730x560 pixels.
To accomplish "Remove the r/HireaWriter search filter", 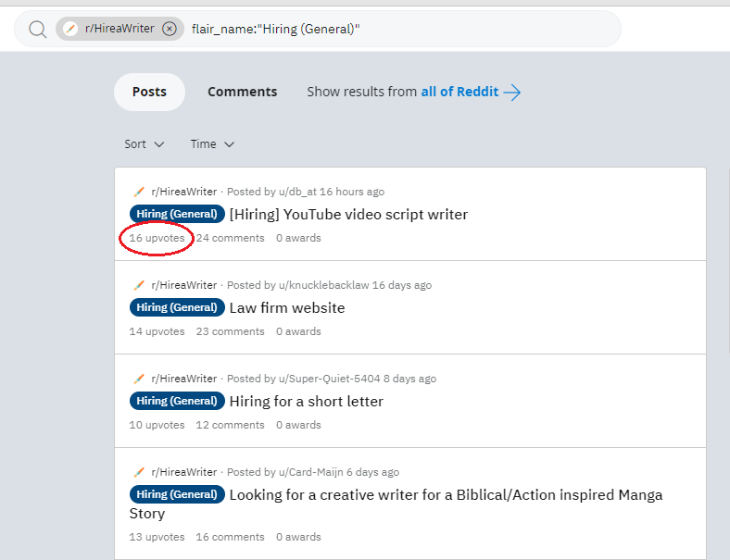I will (170, 29).
